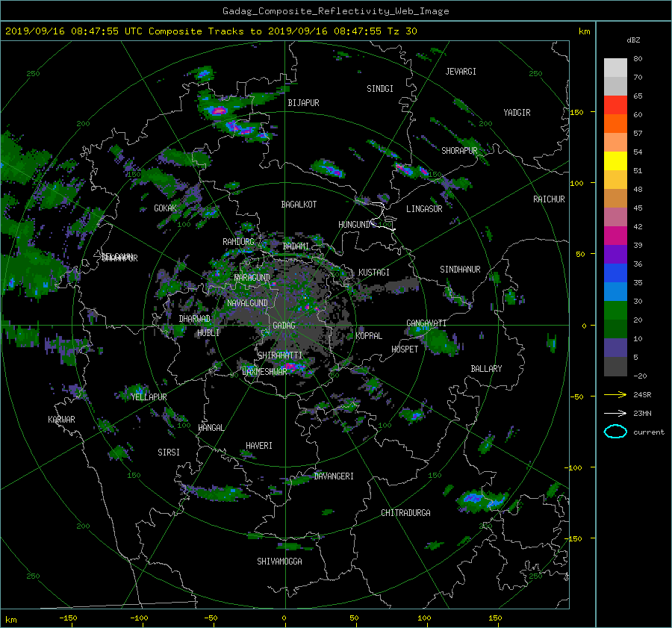Click the cyan current ellipse legend icon
Screen dimensions: 672x628
coord(615,432)
